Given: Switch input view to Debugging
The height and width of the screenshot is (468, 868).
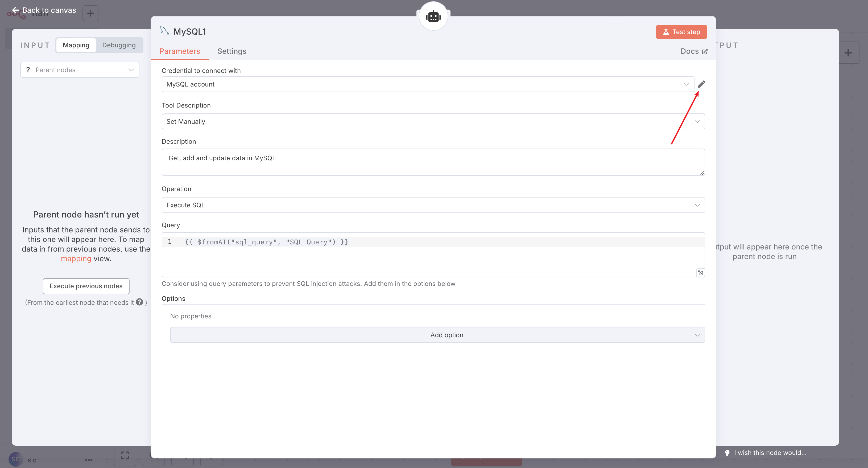Looking at the screenshot, I should (119, 45).
